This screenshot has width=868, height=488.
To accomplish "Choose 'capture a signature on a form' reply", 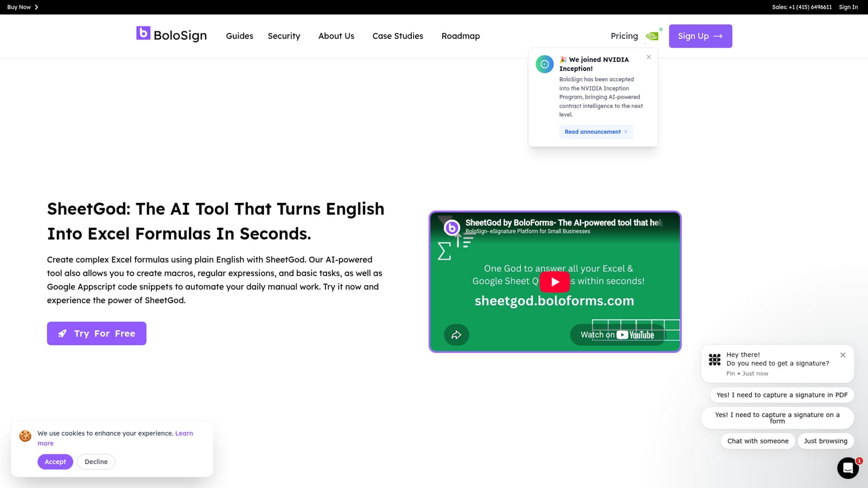I will [x=777, y=418].
